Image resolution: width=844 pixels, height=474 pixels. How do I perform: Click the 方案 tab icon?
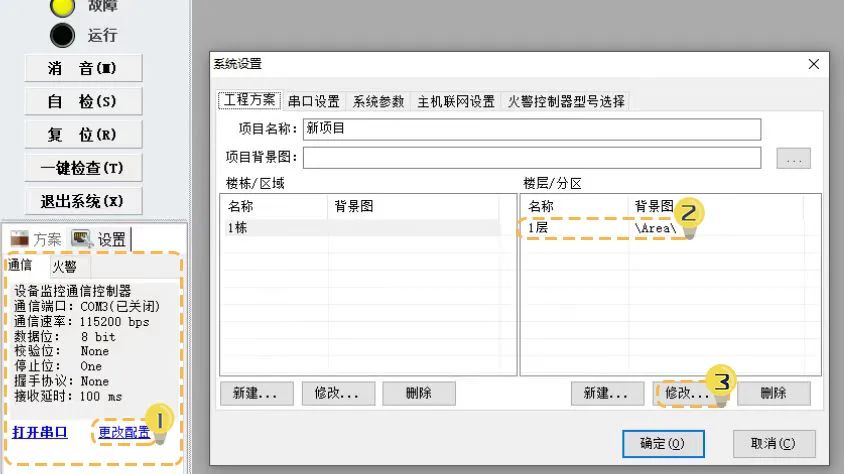pos(19,239)
